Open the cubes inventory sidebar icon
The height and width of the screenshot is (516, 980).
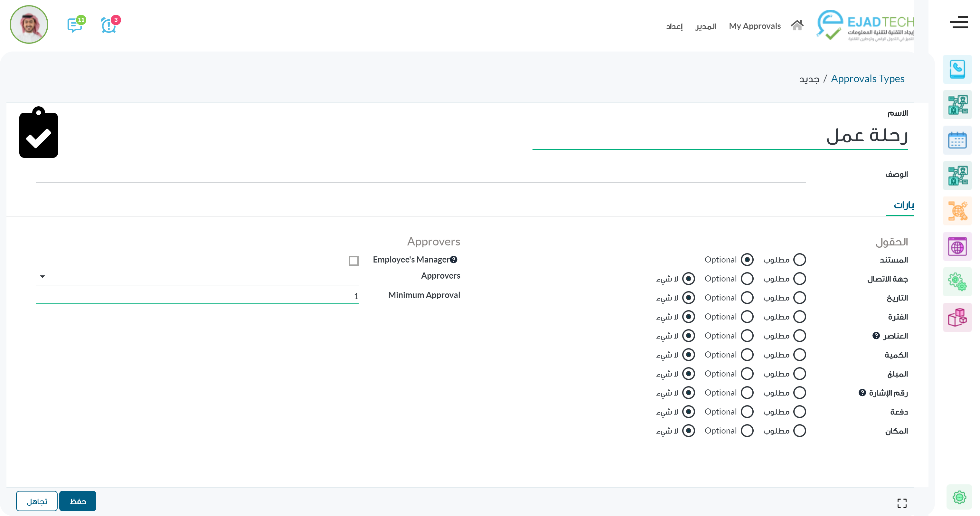pos(957,317)
